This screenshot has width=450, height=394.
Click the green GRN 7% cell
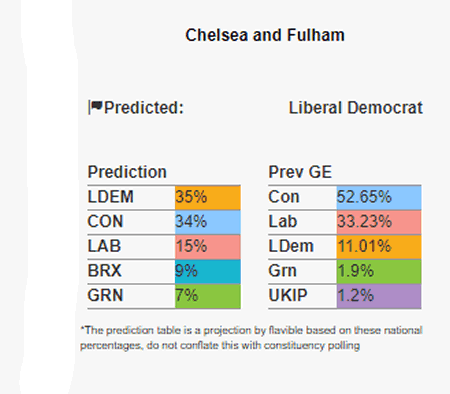208,296
